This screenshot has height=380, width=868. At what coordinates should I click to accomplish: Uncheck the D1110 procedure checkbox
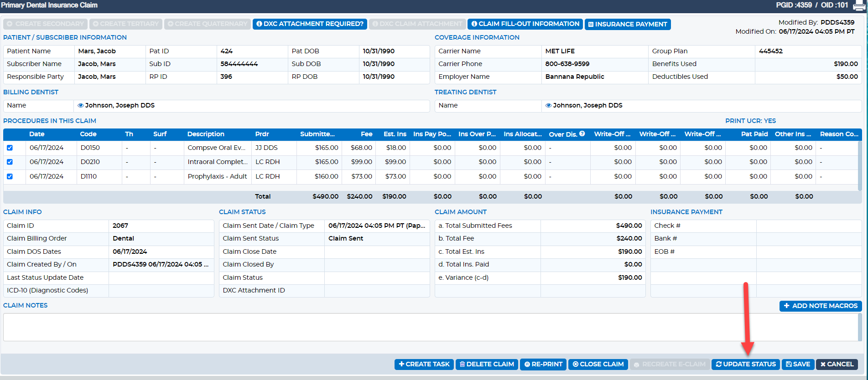(x=10, y=176)
